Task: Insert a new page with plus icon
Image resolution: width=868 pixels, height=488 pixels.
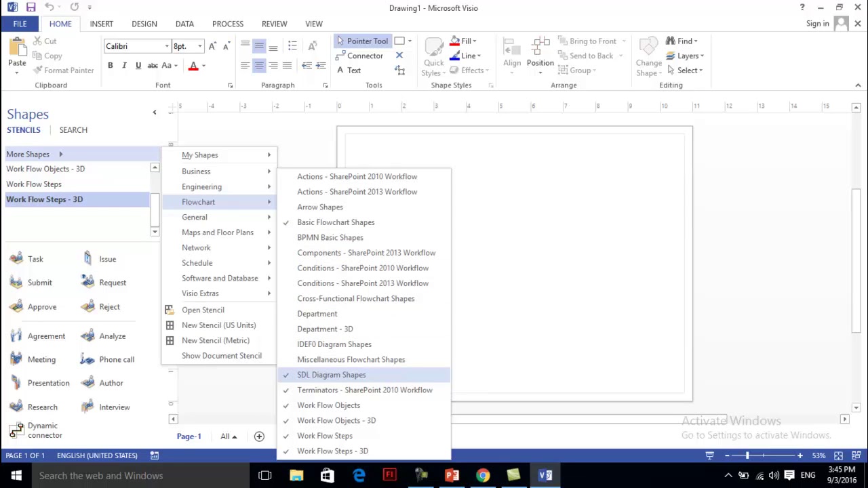Action: coord(259,436)
